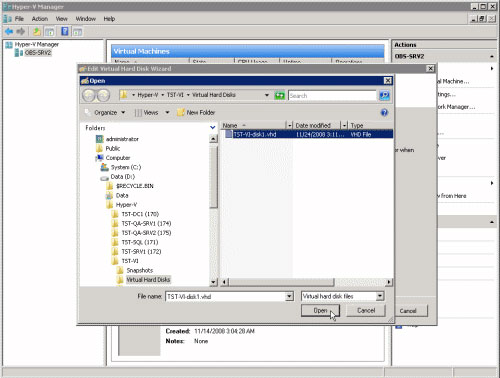Click the blue Help icon in Open dialog
Screen dimensions: 500x378
pos(384,113)
